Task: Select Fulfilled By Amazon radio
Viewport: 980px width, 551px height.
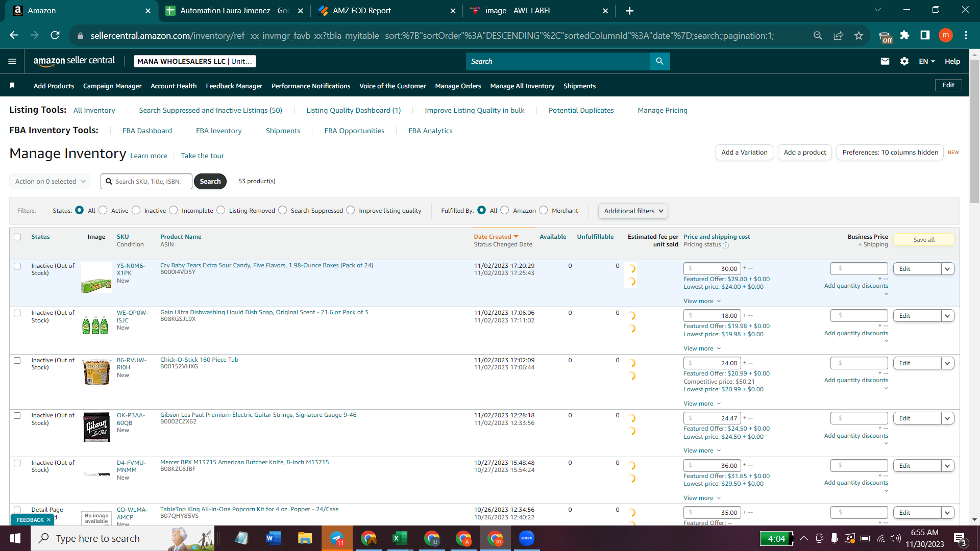Action: click(x=505, y=210)
